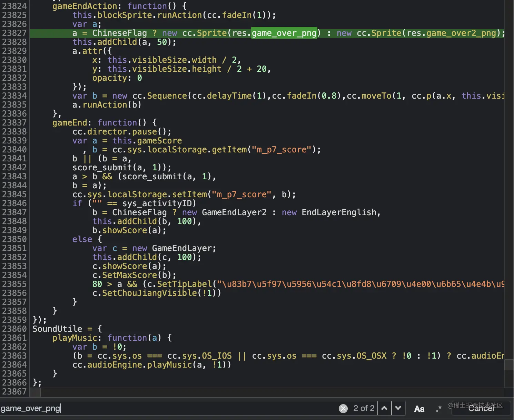This screenshot has width=514, height=420.
Task: Click the SoundUtile object name
Action: click(57, 329)
